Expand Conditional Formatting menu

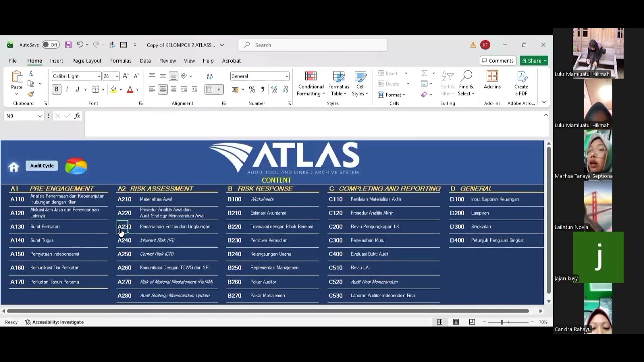(x=311, y=83)
